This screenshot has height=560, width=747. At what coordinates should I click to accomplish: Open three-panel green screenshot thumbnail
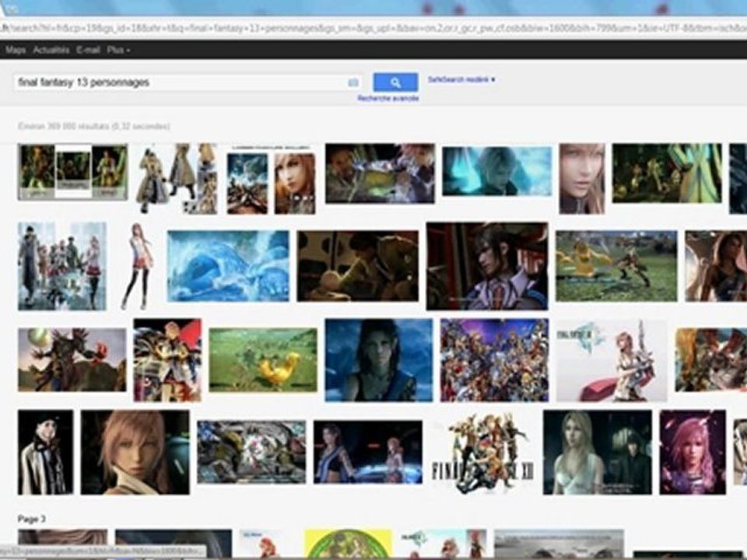(72, 171)
